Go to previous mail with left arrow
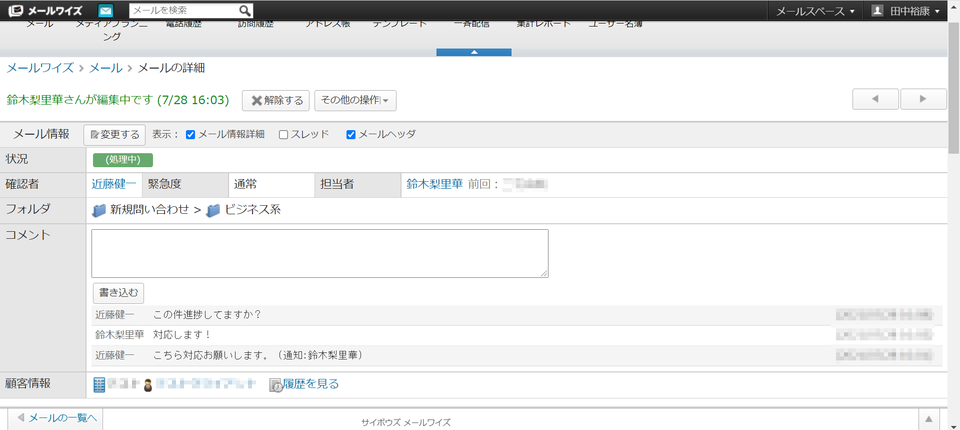 (x=876, y=99)
